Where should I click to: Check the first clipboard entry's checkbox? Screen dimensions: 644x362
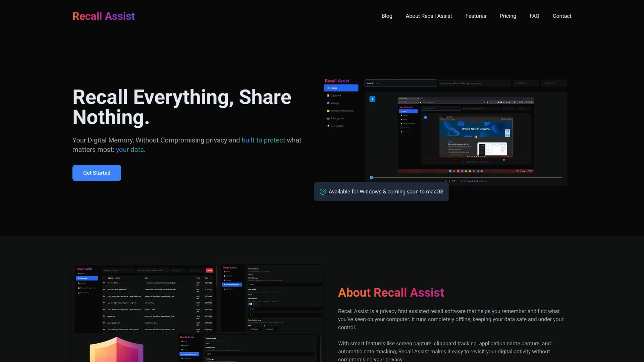(104, 283)
